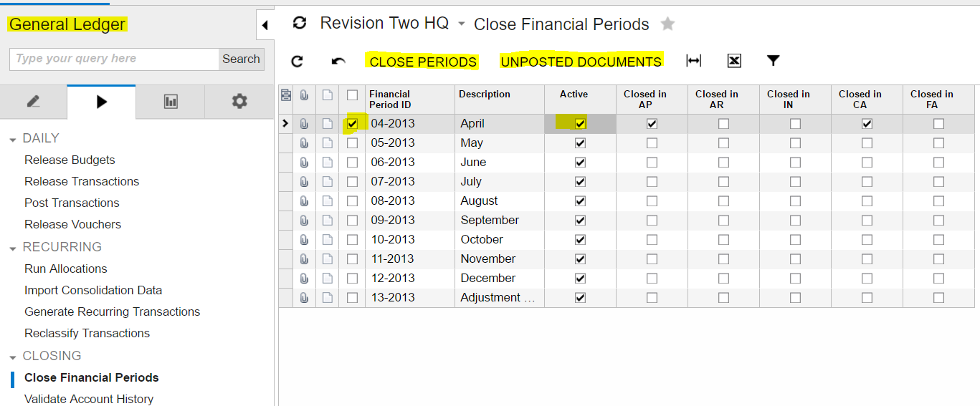Switch to the reports chart tab
This screenshot has height=406, width=980.
171,102
